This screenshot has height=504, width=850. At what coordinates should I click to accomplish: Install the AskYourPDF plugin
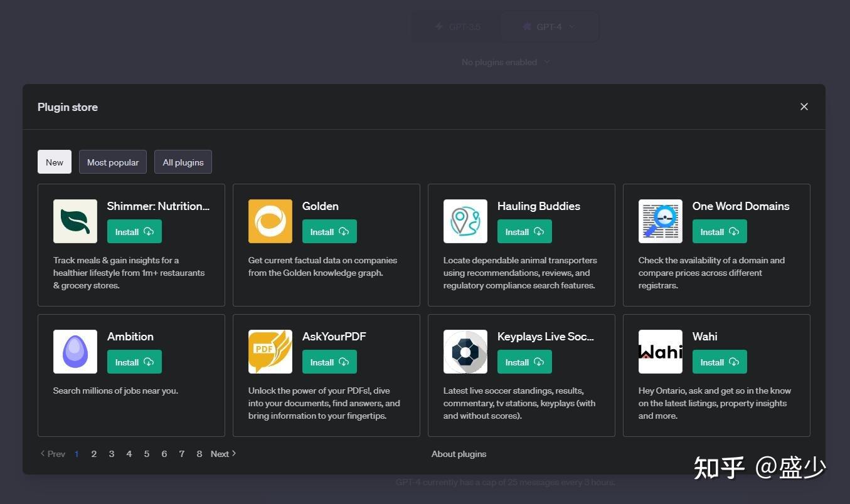point(329,362)
